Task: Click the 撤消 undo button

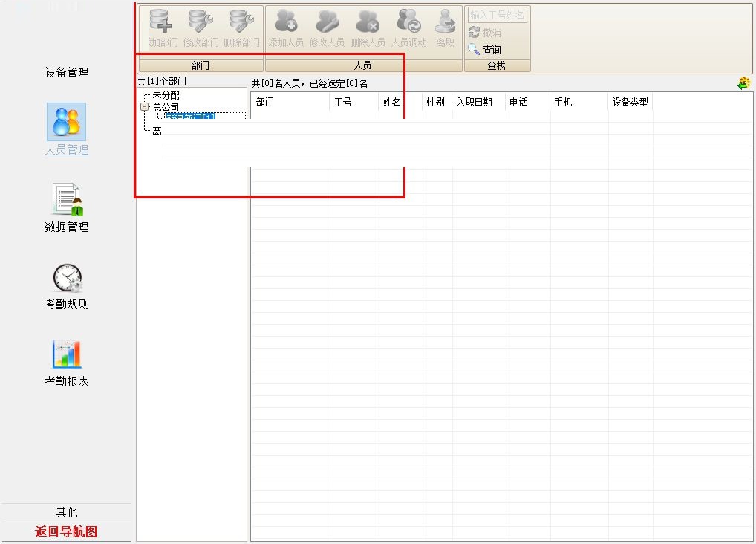Action: pos(485,33)
